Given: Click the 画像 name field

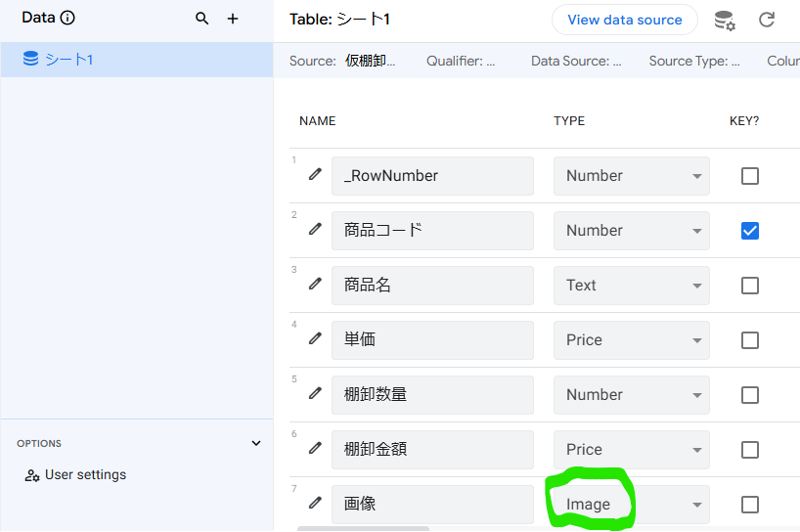Looking at the screenshot, I should click(x=432, y=505).
